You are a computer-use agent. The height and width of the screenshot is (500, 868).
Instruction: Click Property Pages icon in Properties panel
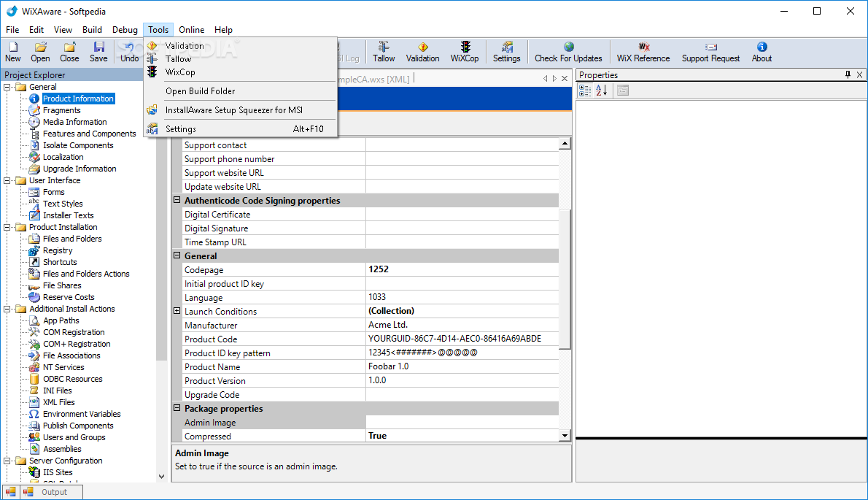tap(623, 91)
